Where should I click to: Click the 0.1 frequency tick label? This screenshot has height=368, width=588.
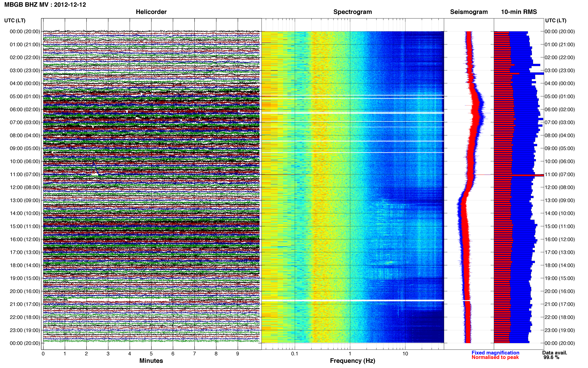[x=295, y=354]
